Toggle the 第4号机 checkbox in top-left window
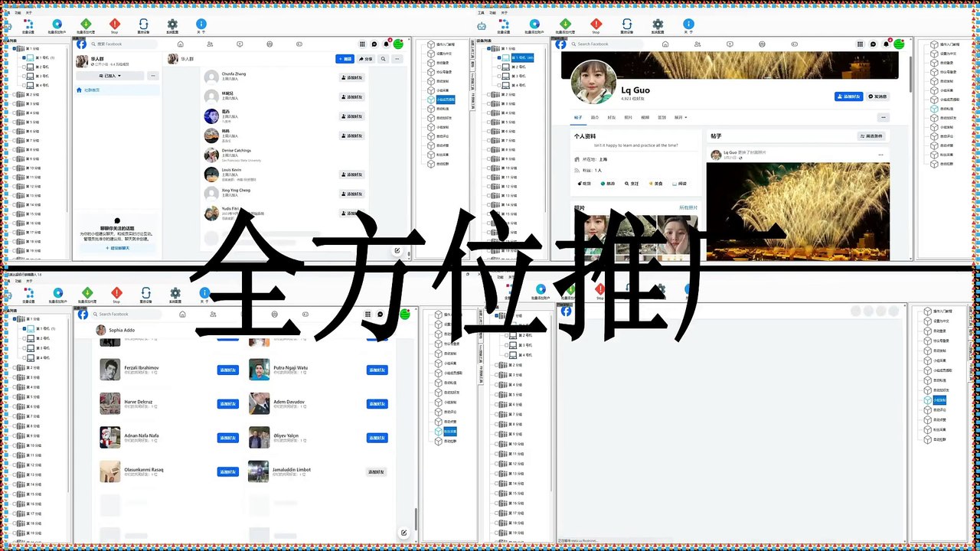The width and height of the screenshot is (980, 551). 24,86
